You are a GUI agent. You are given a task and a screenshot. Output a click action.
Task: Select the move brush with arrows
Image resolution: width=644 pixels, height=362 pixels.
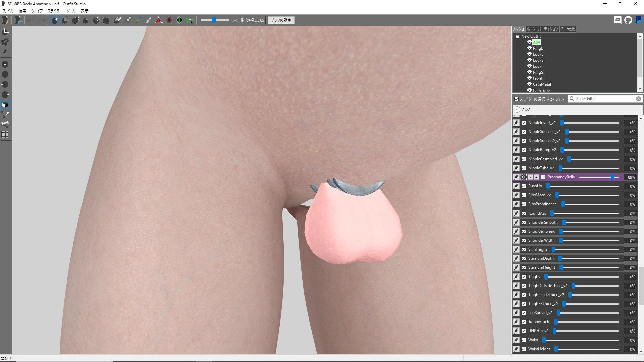point(96,20)
